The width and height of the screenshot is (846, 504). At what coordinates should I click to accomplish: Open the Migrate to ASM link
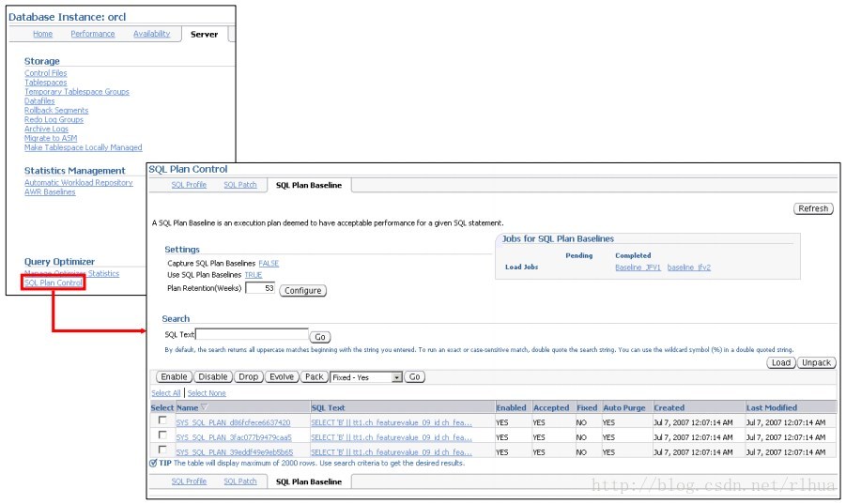point(51,138)
